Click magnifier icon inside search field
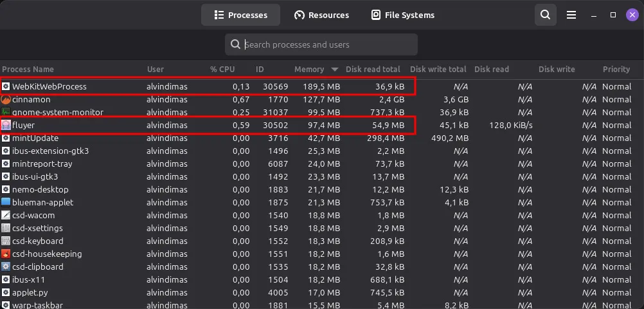The image size is (644, 309). [235, 44]
